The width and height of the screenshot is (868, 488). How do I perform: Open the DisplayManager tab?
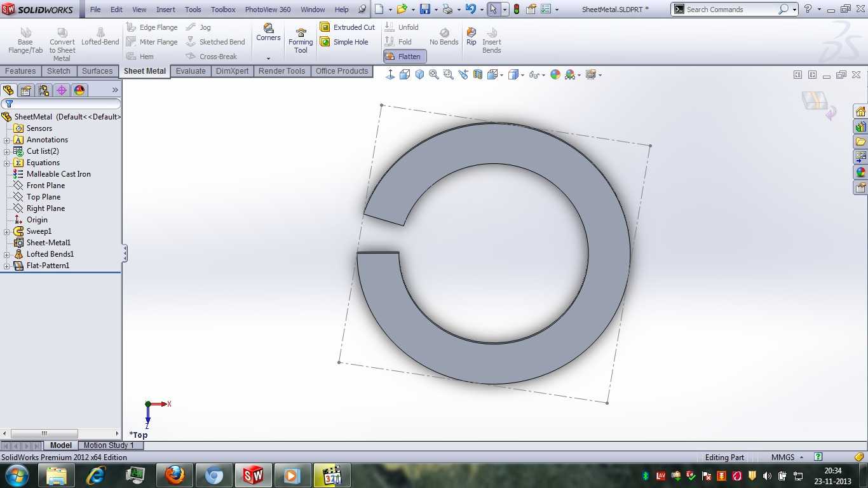coord(79,90)
